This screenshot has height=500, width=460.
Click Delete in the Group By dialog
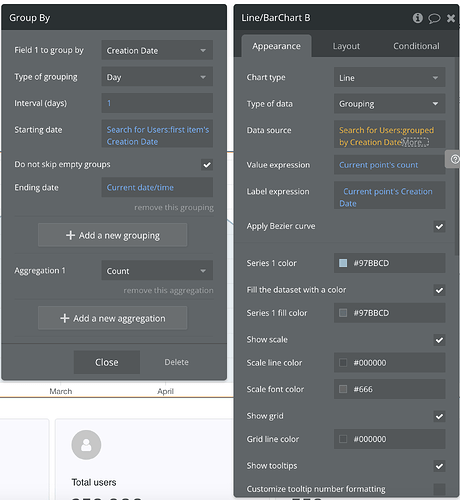tap(176, 362)
